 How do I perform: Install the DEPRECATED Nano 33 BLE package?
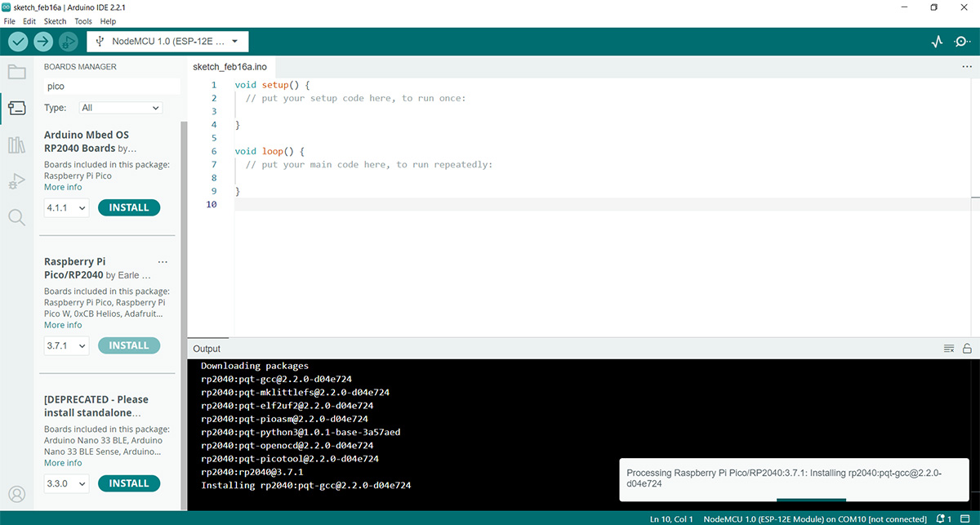[x=129, y=483]
